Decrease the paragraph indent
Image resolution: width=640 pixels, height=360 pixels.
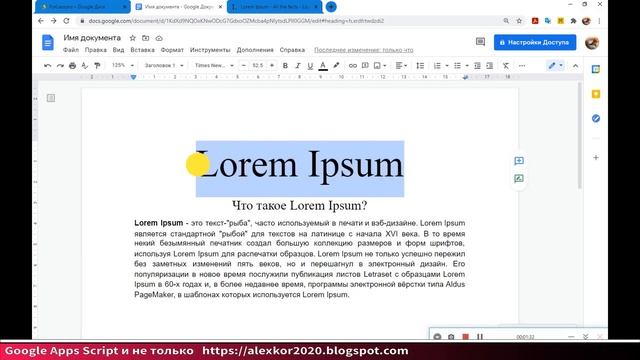[477, 66]
